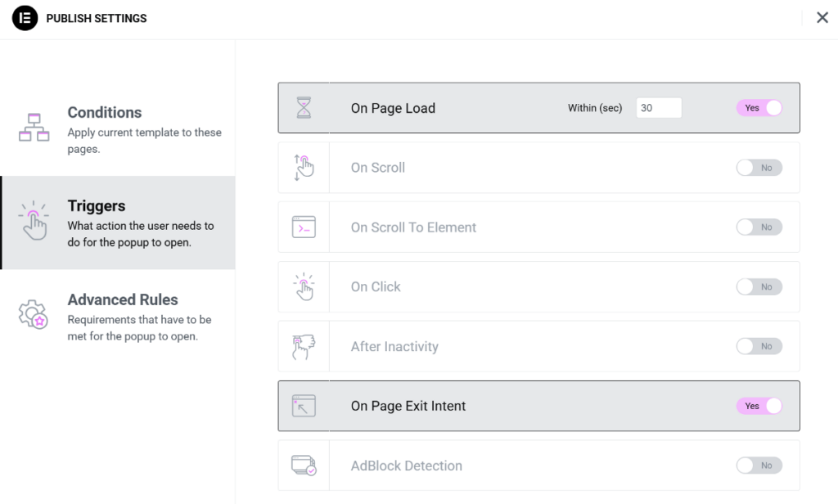
Task: Click the On Scroll To Element window icon
Action: click(x=304, y=227)
